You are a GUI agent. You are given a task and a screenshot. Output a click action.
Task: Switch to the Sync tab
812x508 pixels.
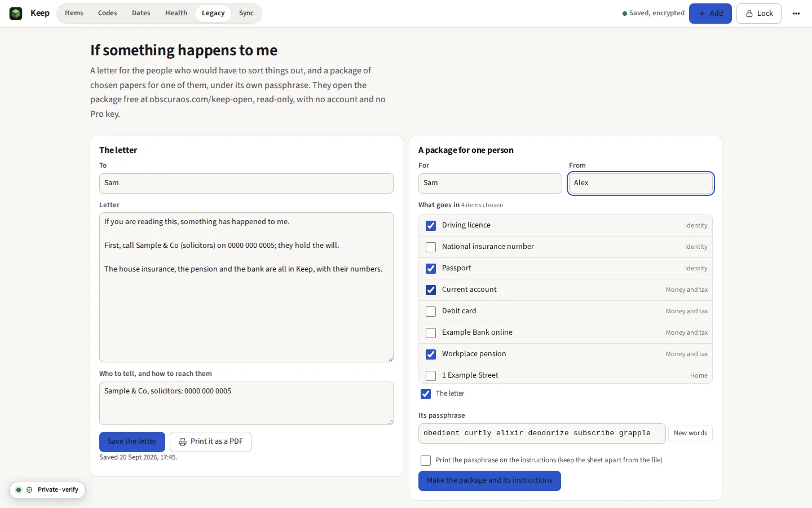click(x=246, y=14)
